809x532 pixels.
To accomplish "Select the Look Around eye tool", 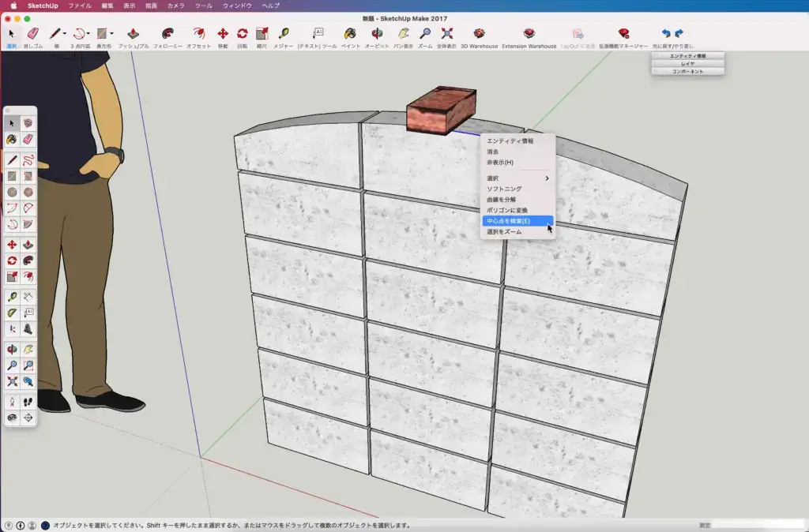I will [12, 418].
